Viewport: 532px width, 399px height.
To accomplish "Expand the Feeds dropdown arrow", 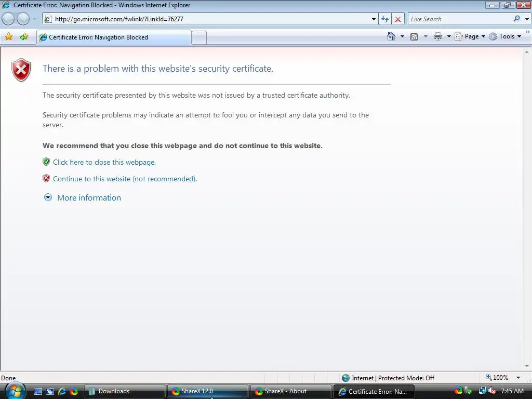I will 425,36.
